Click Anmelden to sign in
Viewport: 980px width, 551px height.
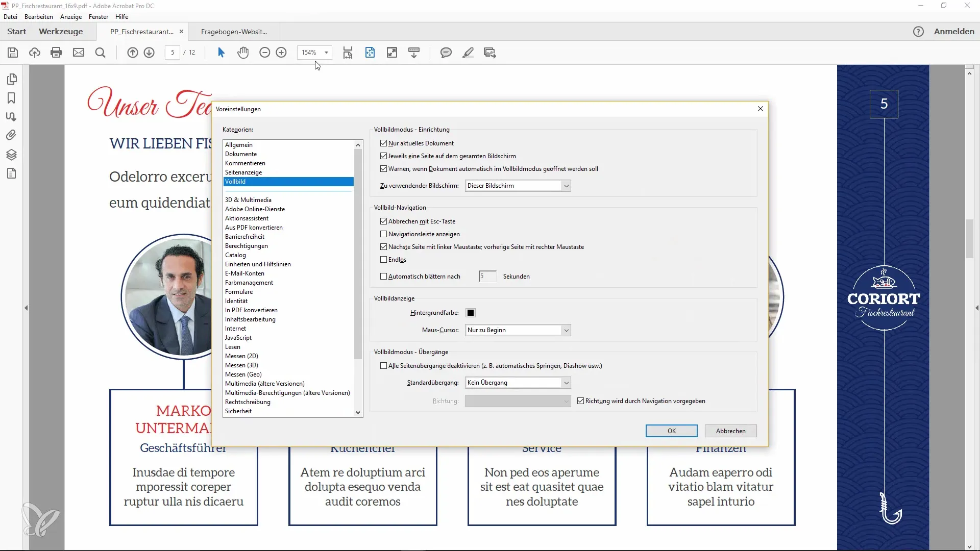(954, 32)
